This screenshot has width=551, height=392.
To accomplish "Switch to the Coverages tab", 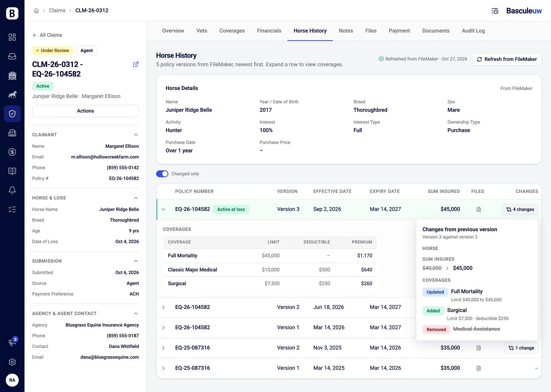I will (x=232, y=31).
